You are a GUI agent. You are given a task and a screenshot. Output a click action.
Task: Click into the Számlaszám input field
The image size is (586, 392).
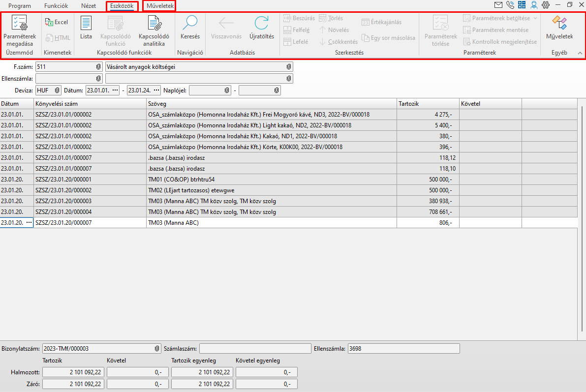click(254, 349)
